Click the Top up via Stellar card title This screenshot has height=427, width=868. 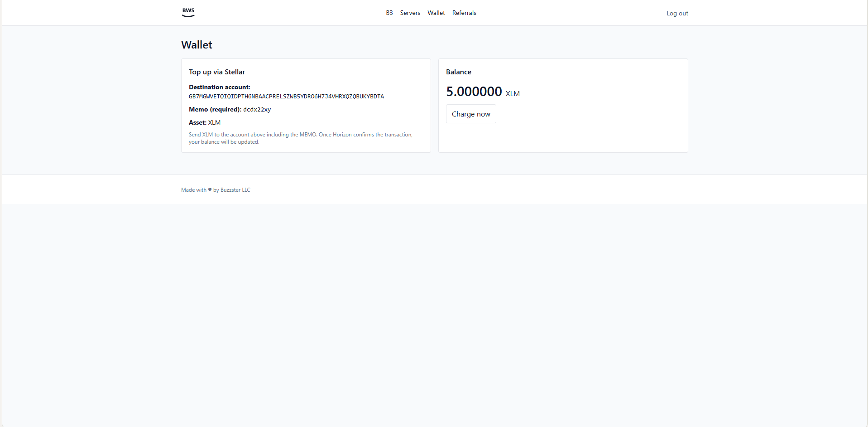[217, 72]
